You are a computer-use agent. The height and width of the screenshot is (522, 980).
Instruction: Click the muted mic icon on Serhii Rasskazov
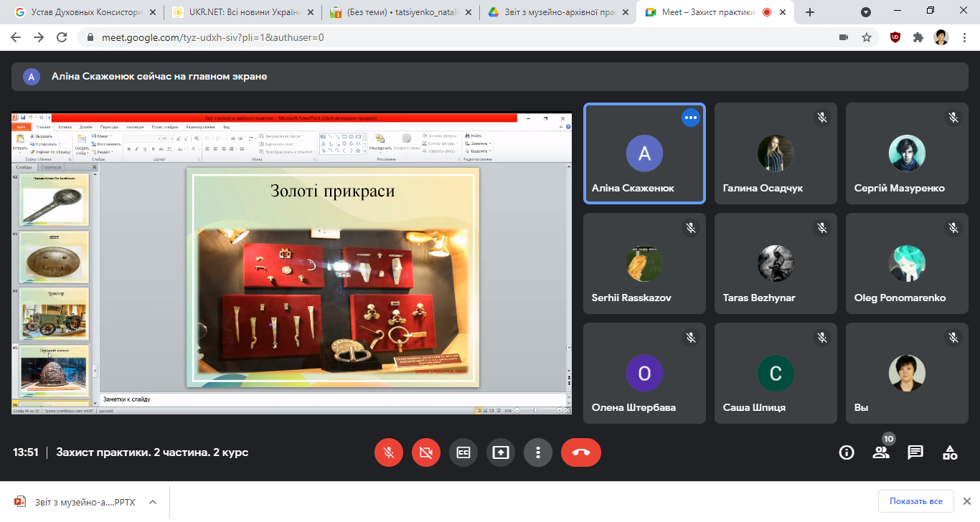pos(690,227)
